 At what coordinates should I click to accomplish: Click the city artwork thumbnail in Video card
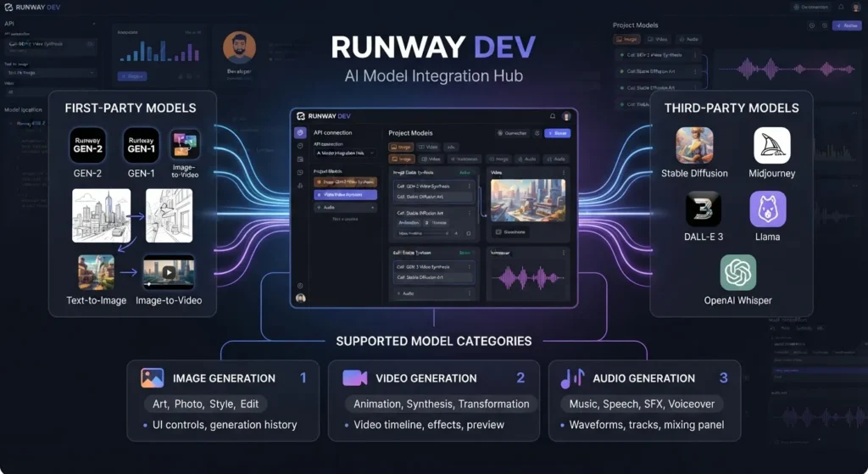[x=528, y=200]
